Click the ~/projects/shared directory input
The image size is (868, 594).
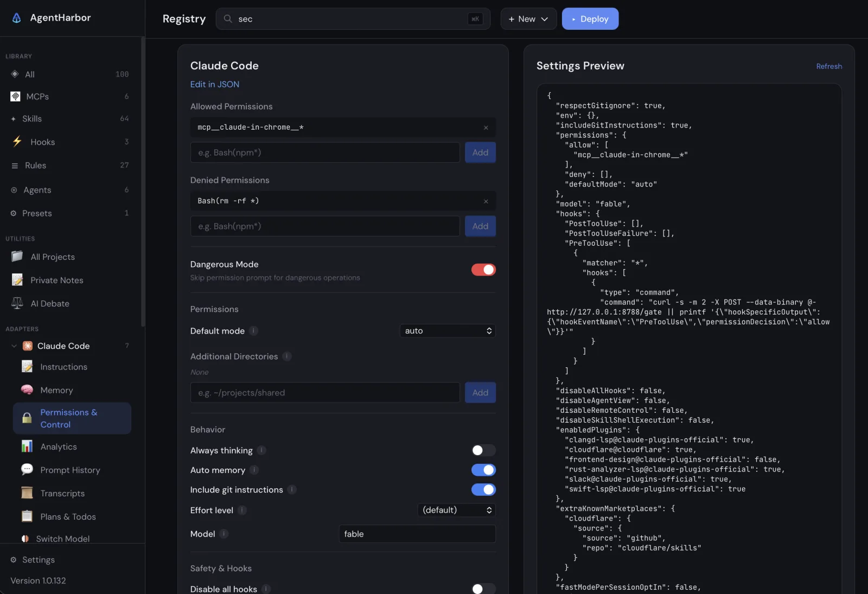325,393
